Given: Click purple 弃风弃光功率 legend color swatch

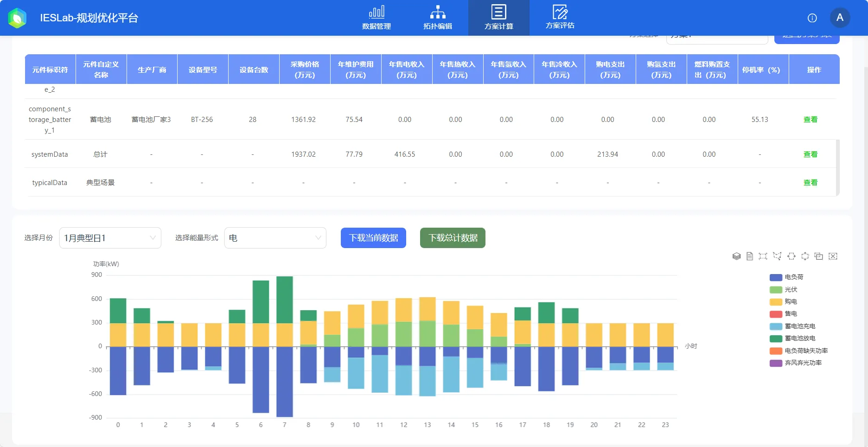Looking at the screenshot, I should point(776,363).
